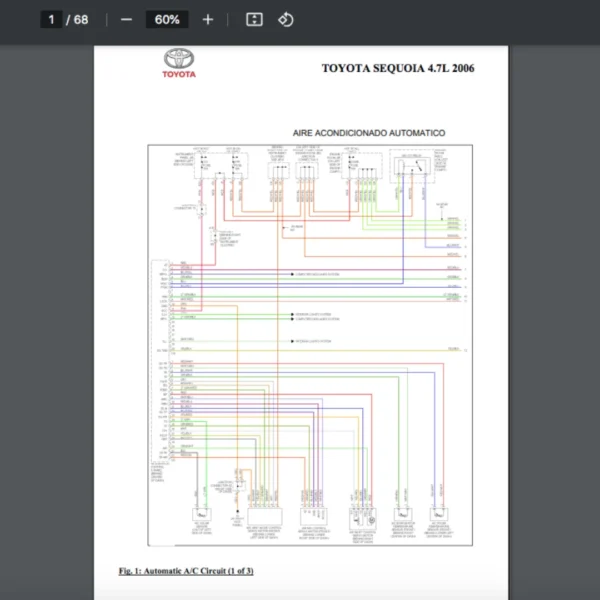Screen dimensions: 600x600
Task: Click the zoom in plus button
Action: click(x=208, y=20)
